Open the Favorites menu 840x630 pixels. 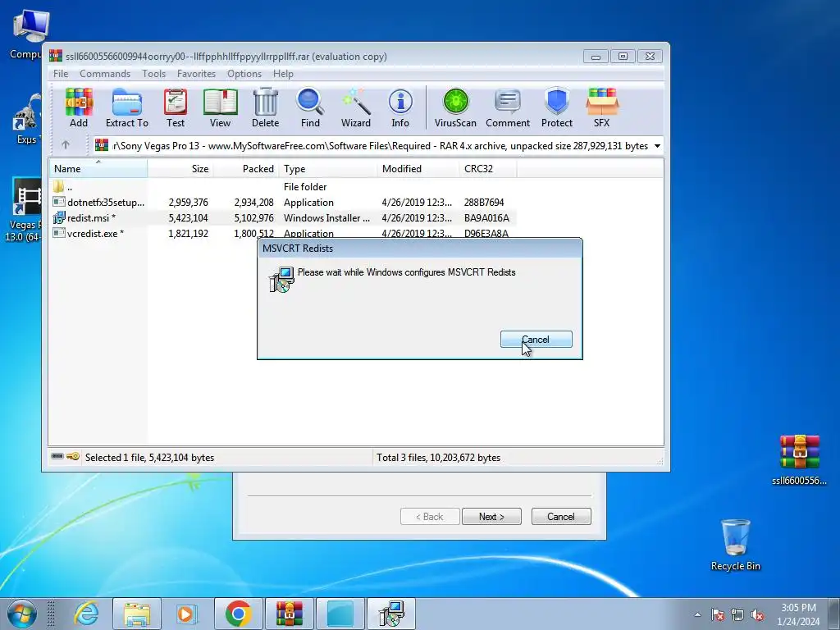[x=196, y=73]
